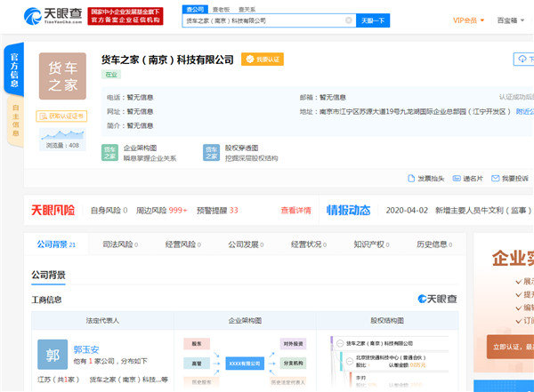Select the 经营状况 tab
The width and height of the screenshot is (534, 392).
click(x=309, y=244)
